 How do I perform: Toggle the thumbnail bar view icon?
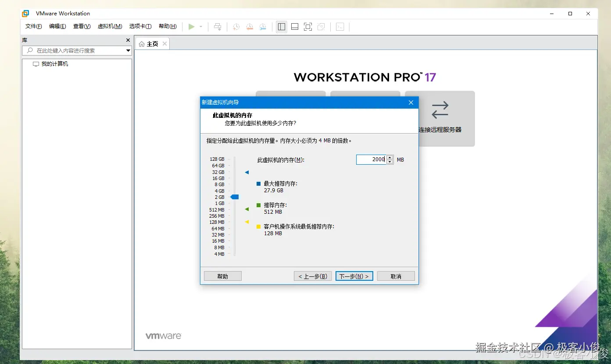[295, 27]
